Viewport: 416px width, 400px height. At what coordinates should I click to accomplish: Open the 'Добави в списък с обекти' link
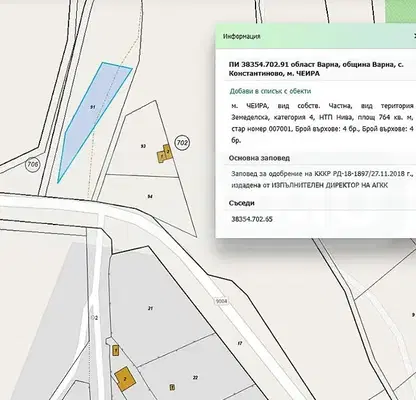click(270, 91)
